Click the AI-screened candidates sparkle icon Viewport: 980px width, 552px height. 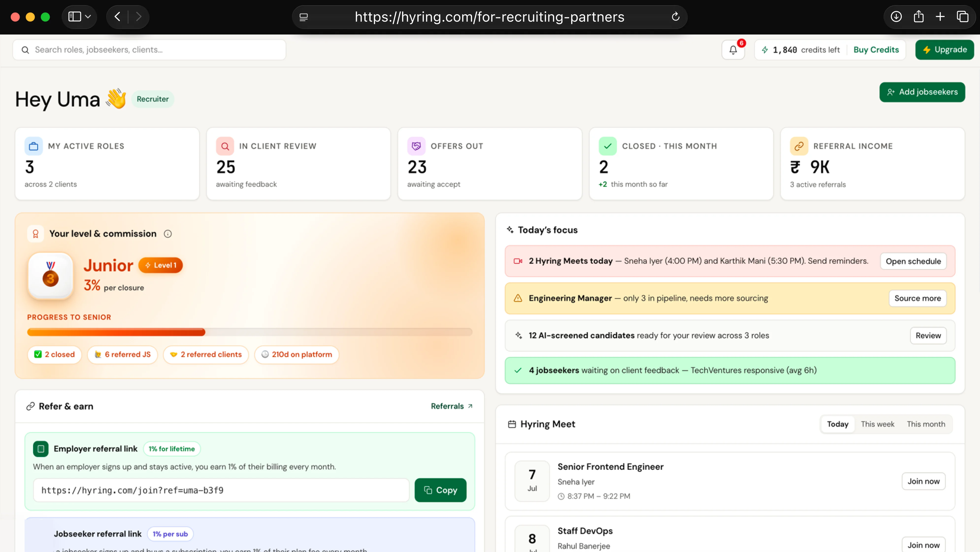(519, 335)
